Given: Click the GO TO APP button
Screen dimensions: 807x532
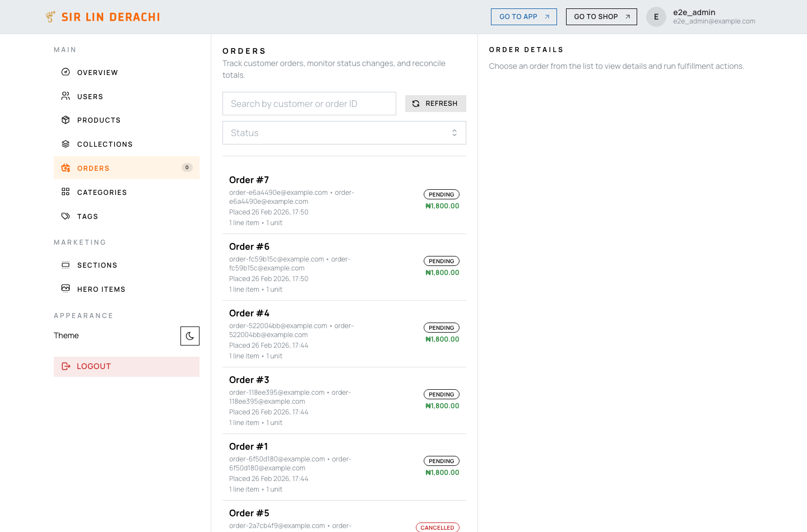Looking at the screenshot, I should (524, 17).
